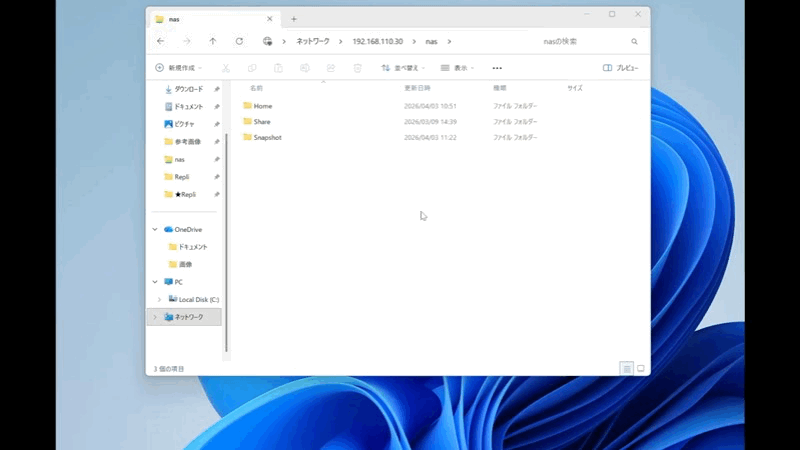This screenshot has width=800, height=450.
Task: Sort by 名前 column header
Action: point(257,88)
